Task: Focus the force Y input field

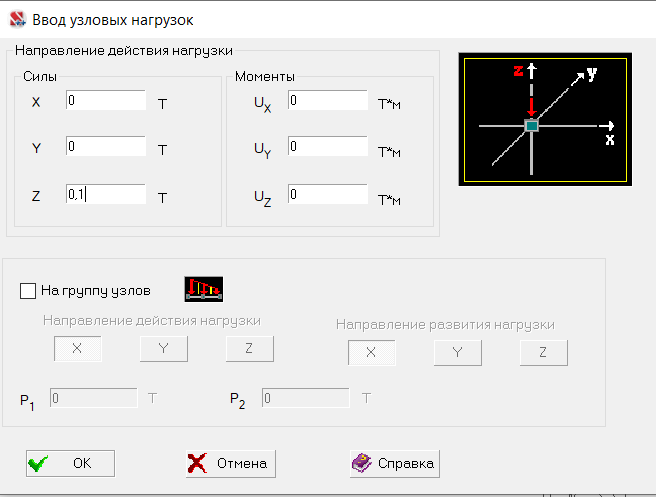Action: click(106, 146)
